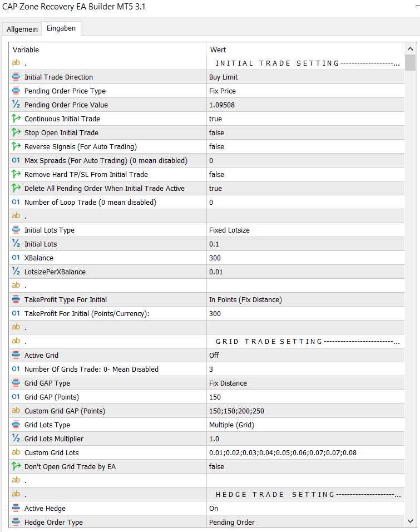
Task: Toggle Don't Open Grid Trade value false
Action: click(x=305, y=466)
